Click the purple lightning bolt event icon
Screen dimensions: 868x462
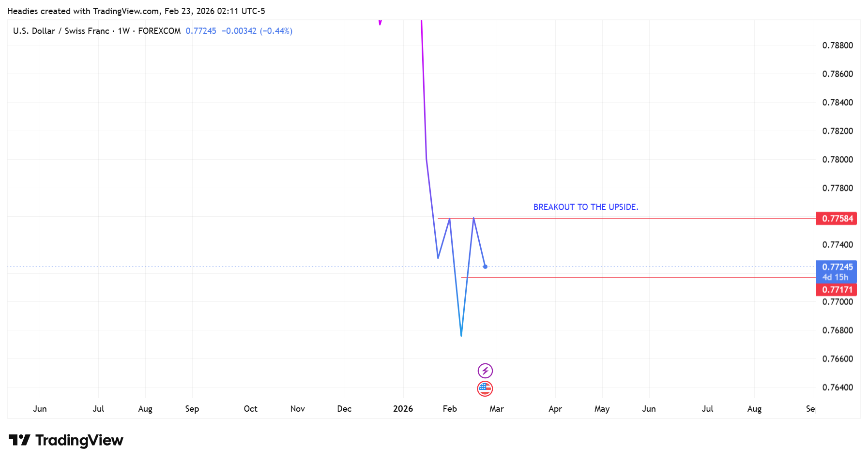(x=485, y=371)
